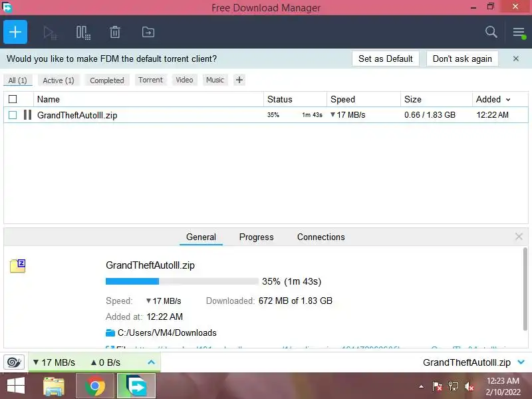The image size is (532, 399).
Task: Open the Windows Start button
Action: point(16,386)
